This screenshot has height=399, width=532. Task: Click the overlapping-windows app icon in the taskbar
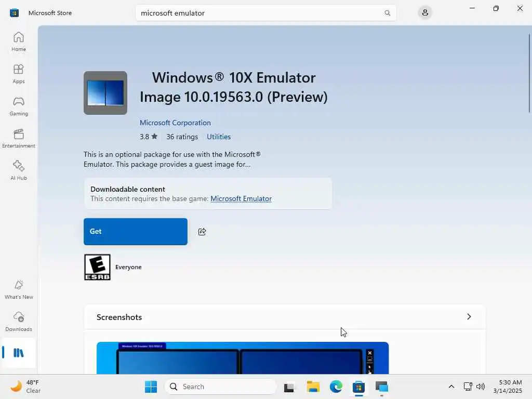pyautogui.click(x=382, y=387)
